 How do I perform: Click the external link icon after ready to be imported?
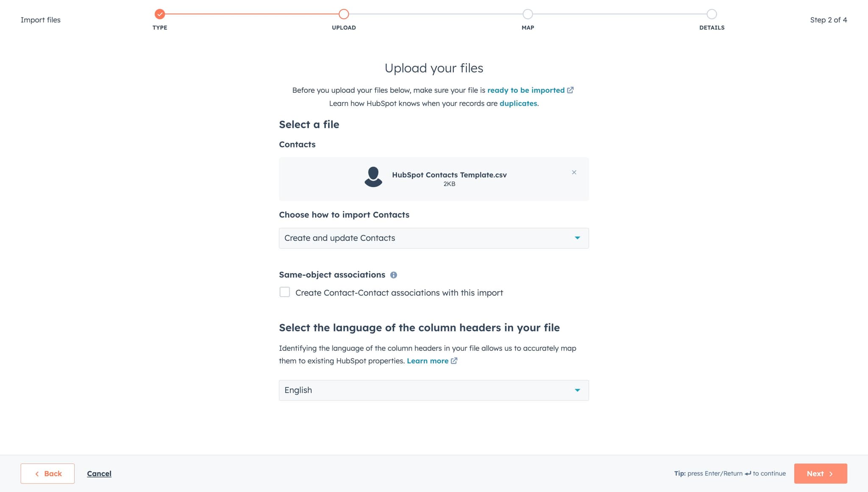[x=570, y=90]
